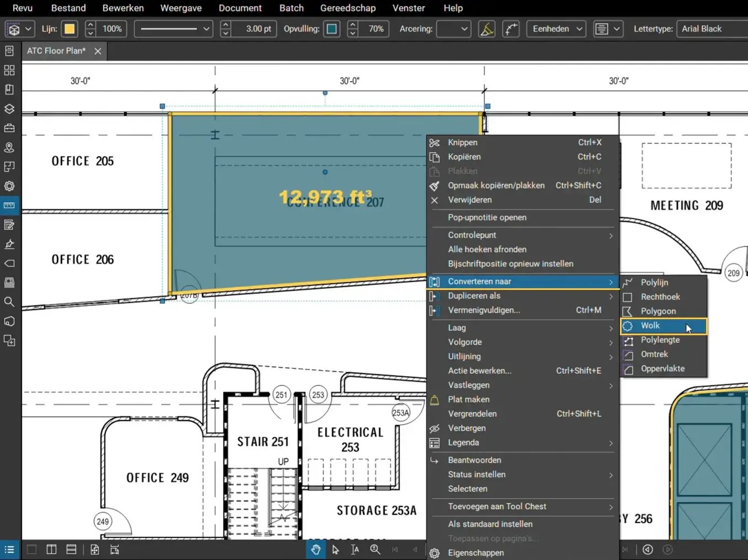Choose Vermenigvuldigen... in the context menu
748x560 pixels.
point(523,310)
